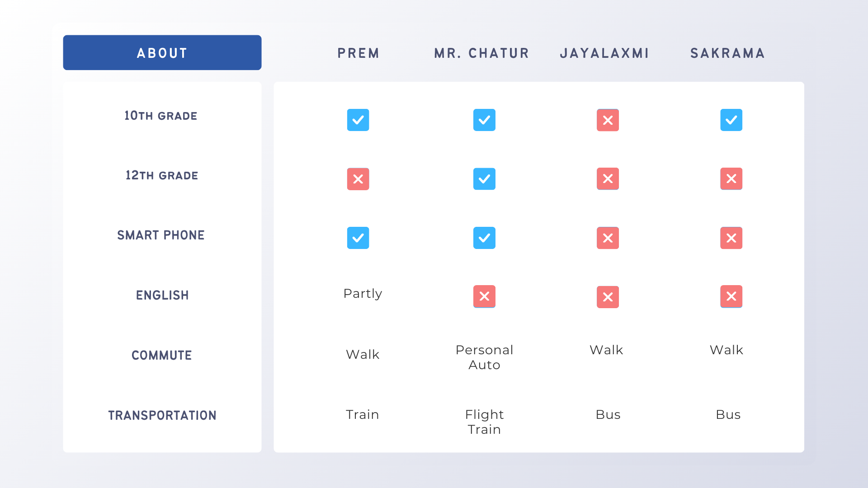Click the blue ABOUT header button
Viewport: 868px width, 488px height.
pos(162,52)
